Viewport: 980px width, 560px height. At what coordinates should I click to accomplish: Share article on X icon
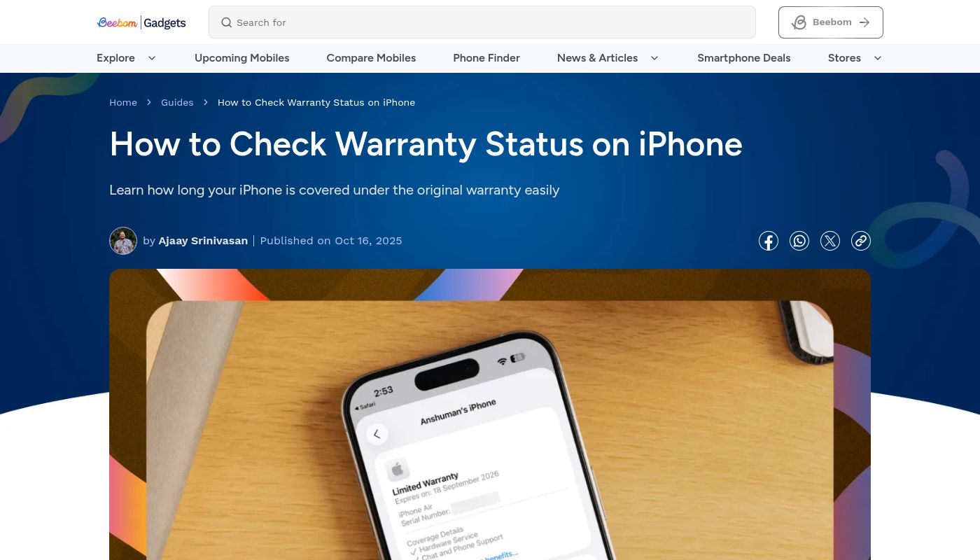(830, 241)
